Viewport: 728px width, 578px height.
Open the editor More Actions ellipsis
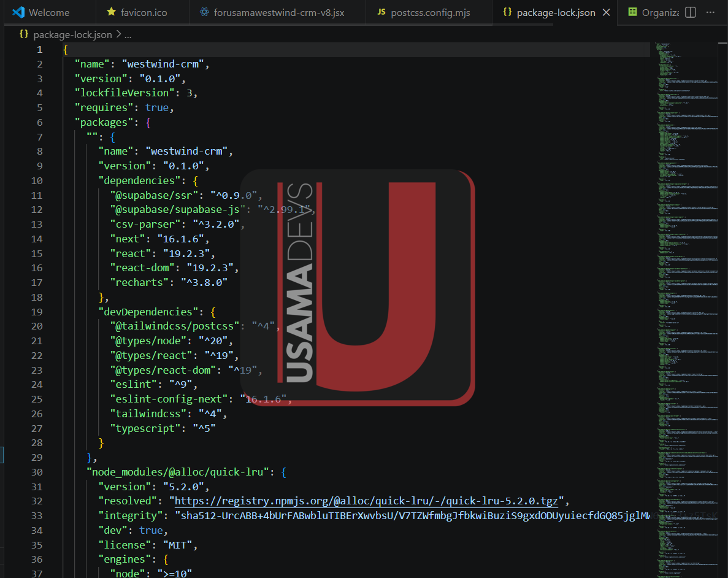[710, 12]
